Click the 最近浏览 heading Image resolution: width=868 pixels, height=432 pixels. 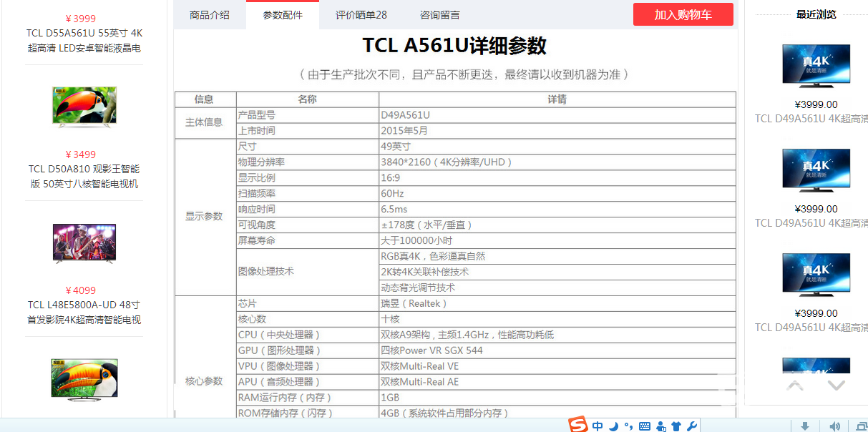[x=816, y=14]
